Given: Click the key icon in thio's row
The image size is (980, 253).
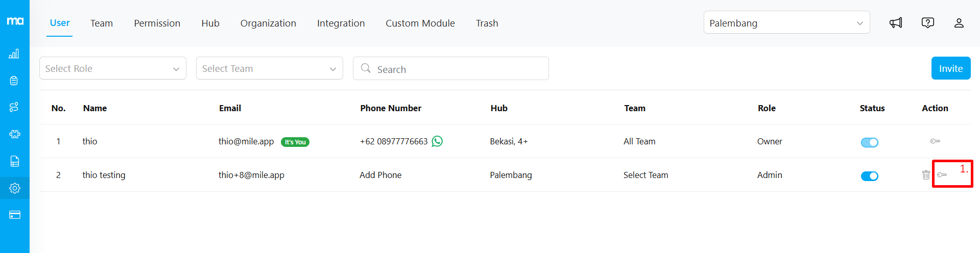Looking at the screenshot, I should click(935, 141).
